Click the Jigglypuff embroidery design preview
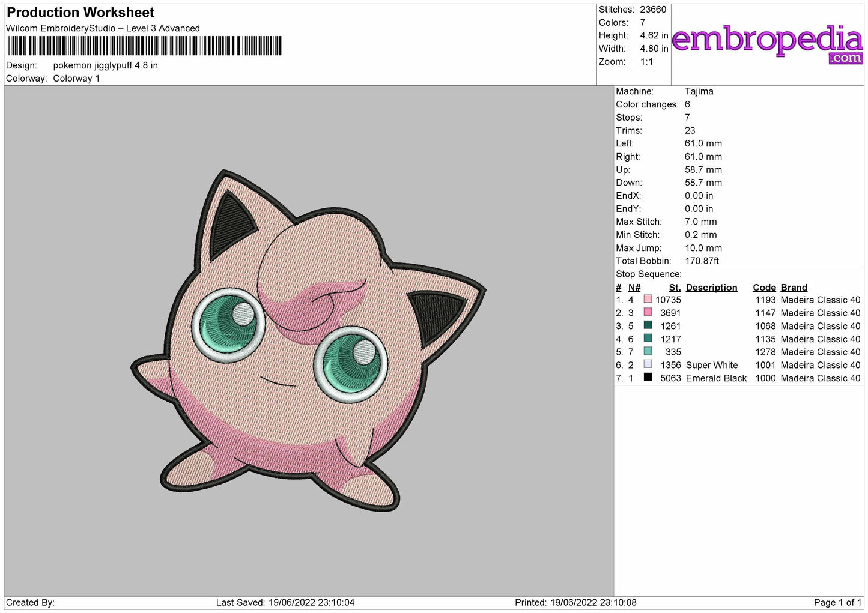 pos(308,340)
